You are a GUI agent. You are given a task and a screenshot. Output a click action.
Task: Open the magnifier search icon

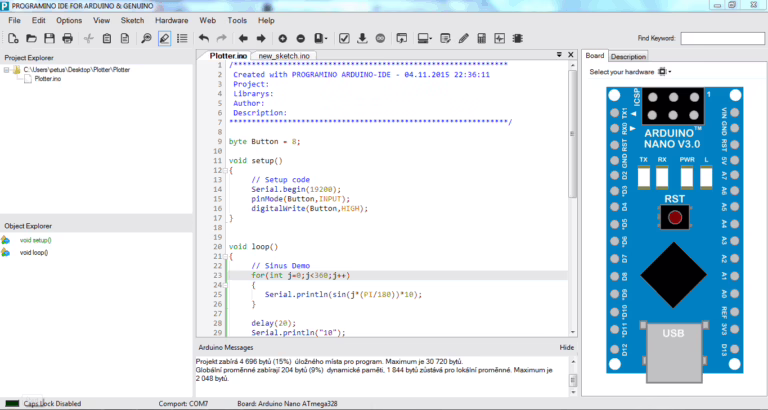[147, 38]
